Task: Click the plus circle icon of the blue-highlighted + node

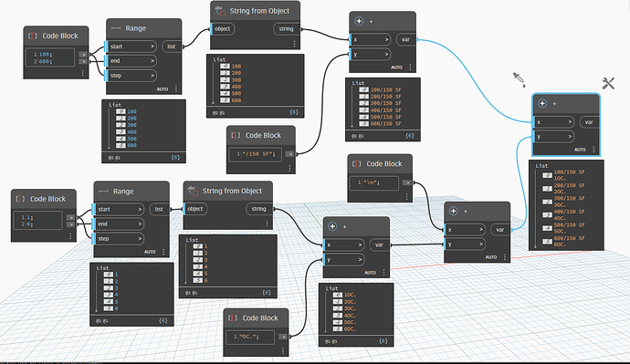Action: 542,103
